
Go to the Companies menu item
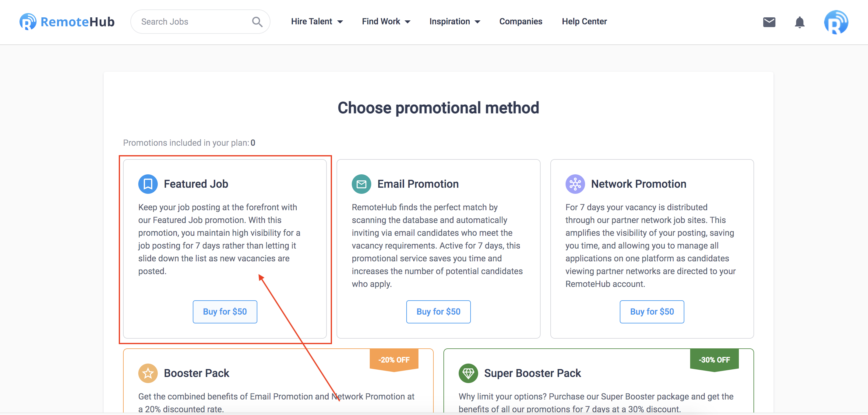(x=520, y=22)
